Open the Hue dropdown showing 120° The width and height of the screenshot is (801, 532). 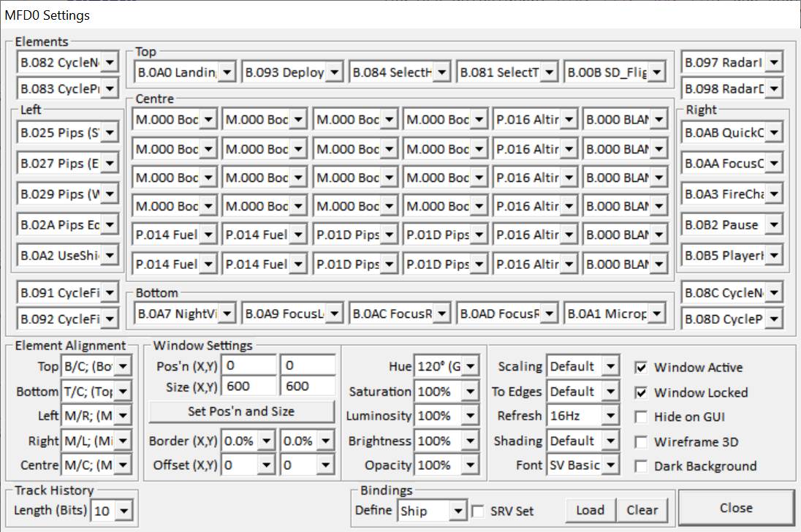447,366
